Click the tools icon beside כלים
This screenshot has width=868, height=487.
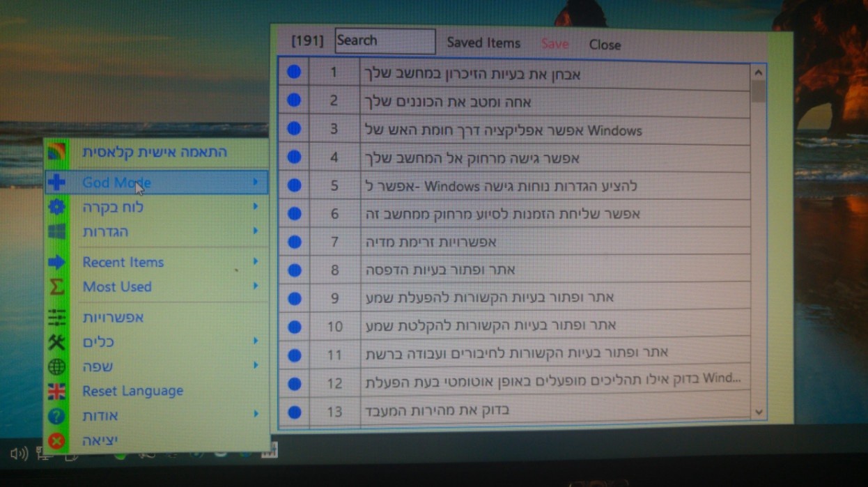(56, 342)
